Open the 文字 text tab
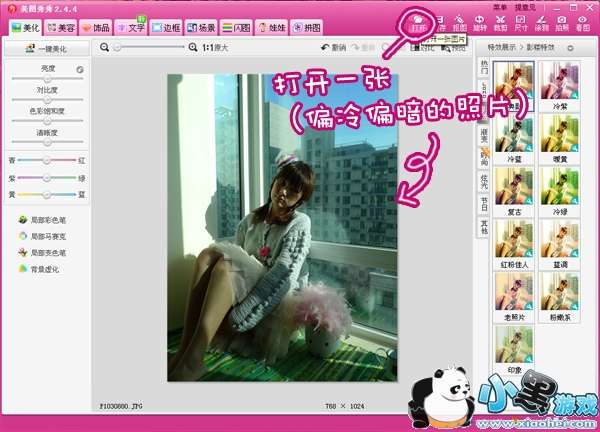 click(131, 28)
